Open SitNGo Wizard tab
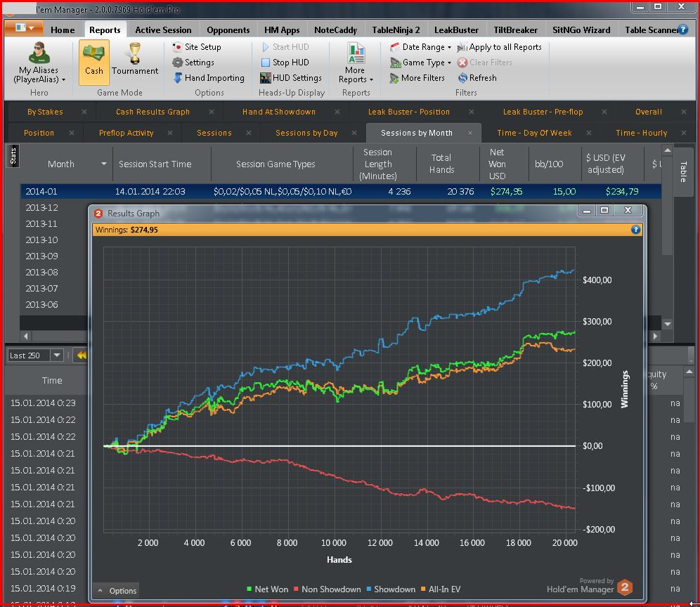 [x=581, y=30]
